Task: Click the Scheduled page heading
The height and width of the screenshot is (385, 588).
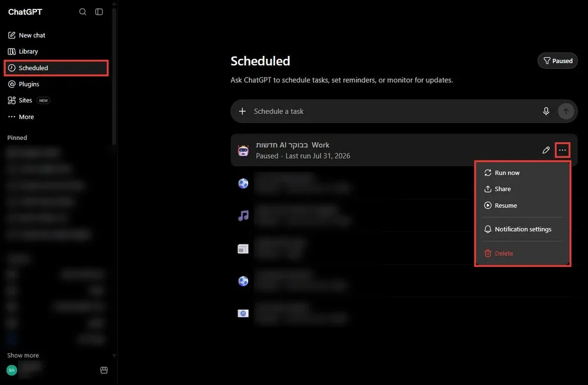Action: click(x=260, y=61)
